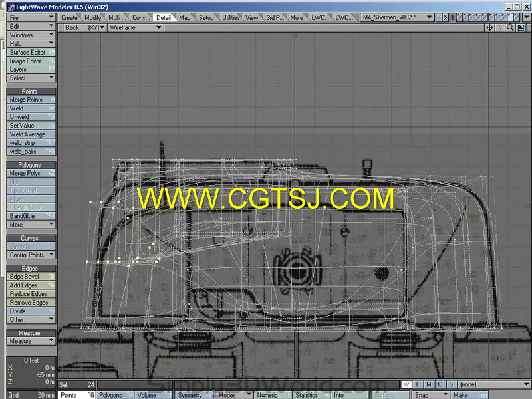The height and width of the screenshot is (399, 532).
Task: Open the Snap dropdown
Action: [x=430, y=395]
